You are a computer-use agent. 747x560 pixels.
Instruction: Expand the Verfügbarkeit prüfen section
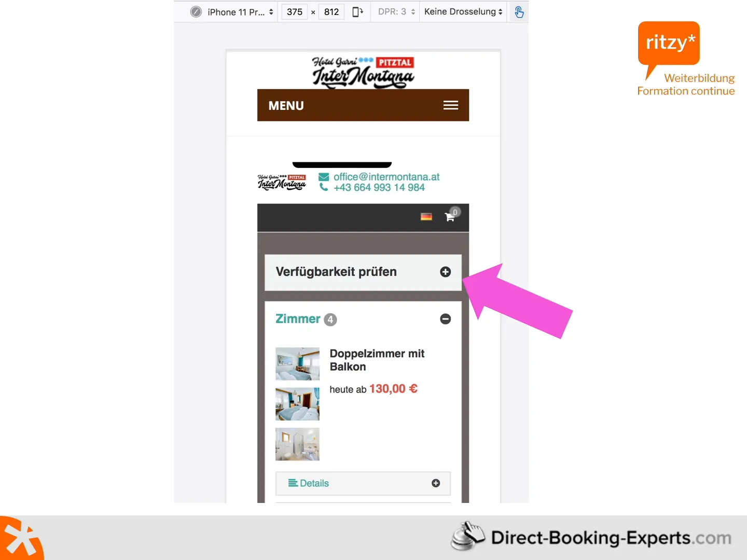(445, 272)
